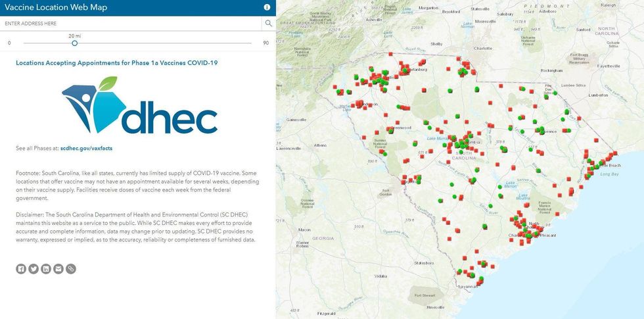The height and width of the screenshot is (319, 644).
Task: Click the distance slider handle at 20 mi
Action: (x=74, y=43)
